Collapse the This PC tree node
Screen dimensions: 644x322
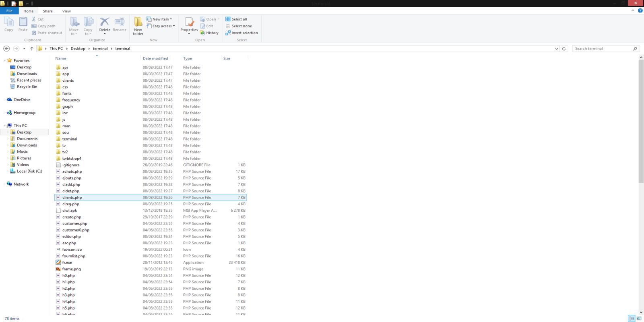[x=5, y=126]
